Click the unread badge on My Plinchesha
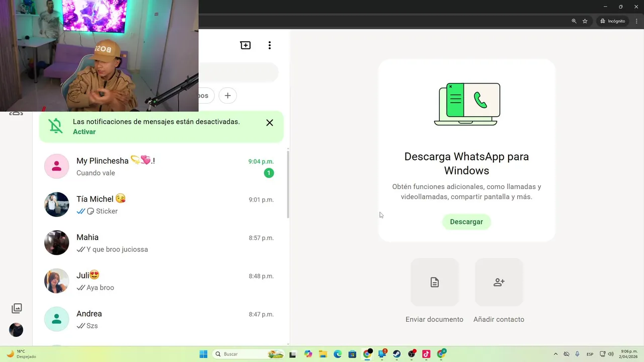 [x=269, y=173]
